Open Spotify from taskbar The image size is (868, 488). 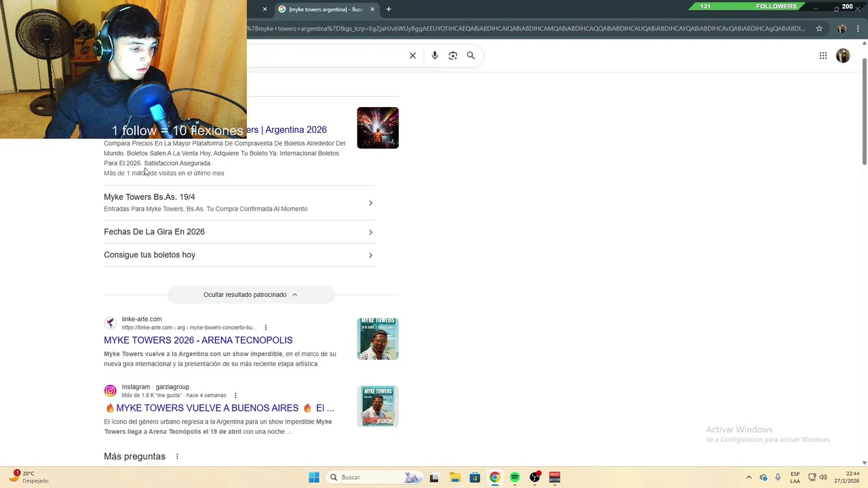tap(515, 477)
